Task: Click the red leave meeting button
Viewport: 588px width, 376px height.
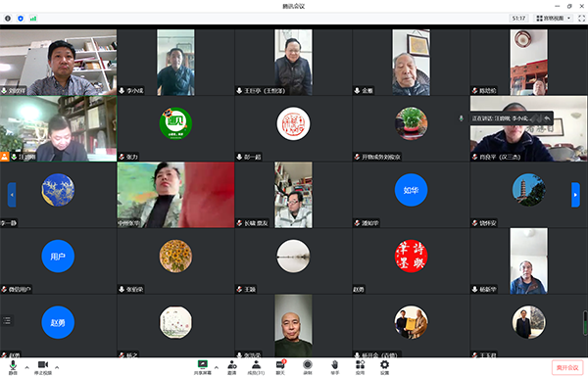Action: pyautogui.click(x=567, y=368)
